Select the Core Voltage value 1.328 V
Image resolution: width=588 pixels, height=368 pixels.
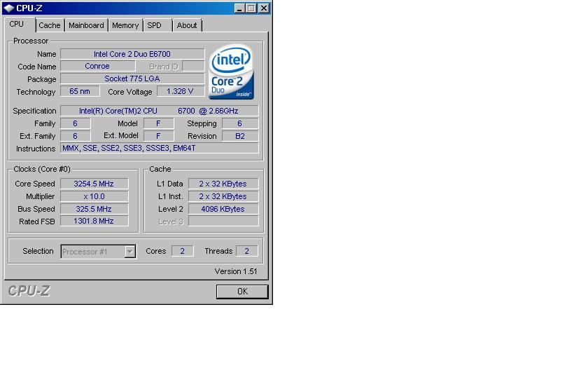pyautogui.click(x=181, y=91)
